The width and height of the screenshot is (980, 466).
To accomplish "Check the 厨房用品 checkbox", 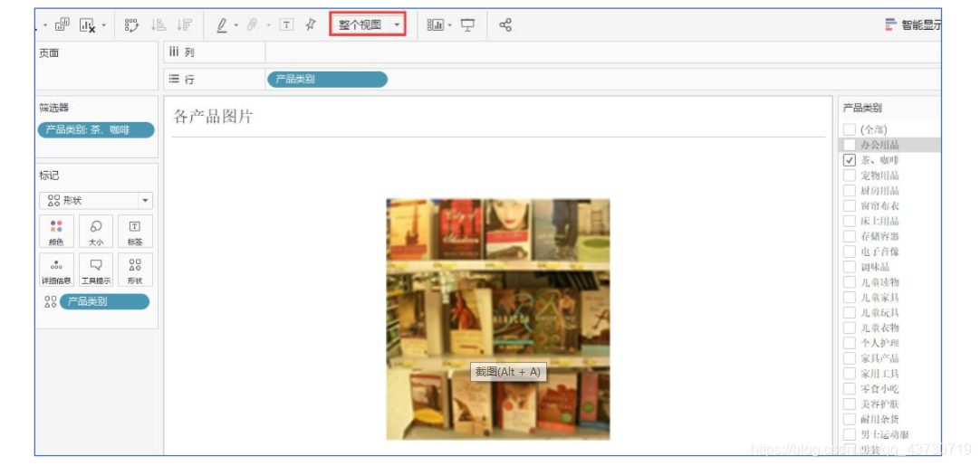I will pos(850,191).
